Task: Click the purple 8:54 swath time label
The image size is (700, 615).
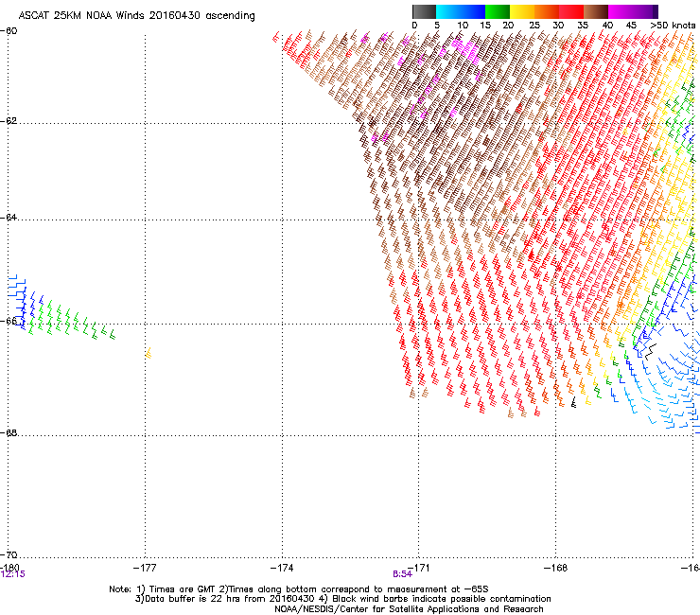Action: 402,574
